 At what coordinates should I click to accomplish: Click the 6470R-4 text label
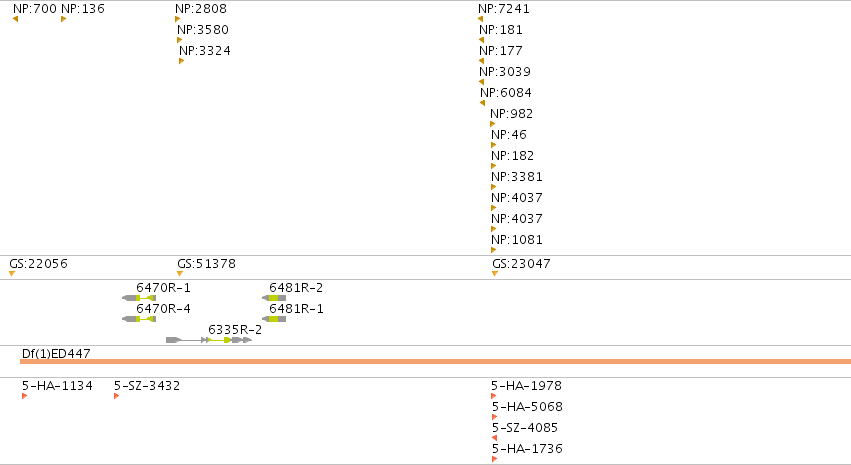pos(163,309)
